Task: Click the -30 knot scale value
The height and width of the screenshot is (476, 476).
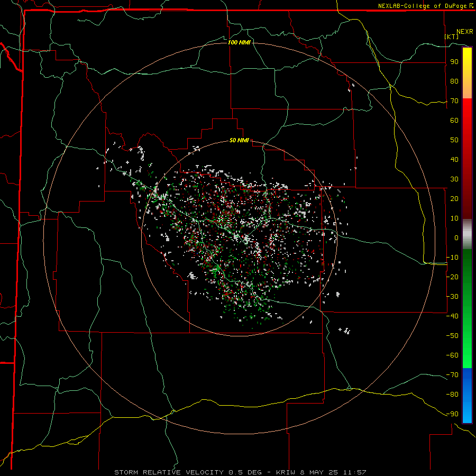Action: click(452, 297)
